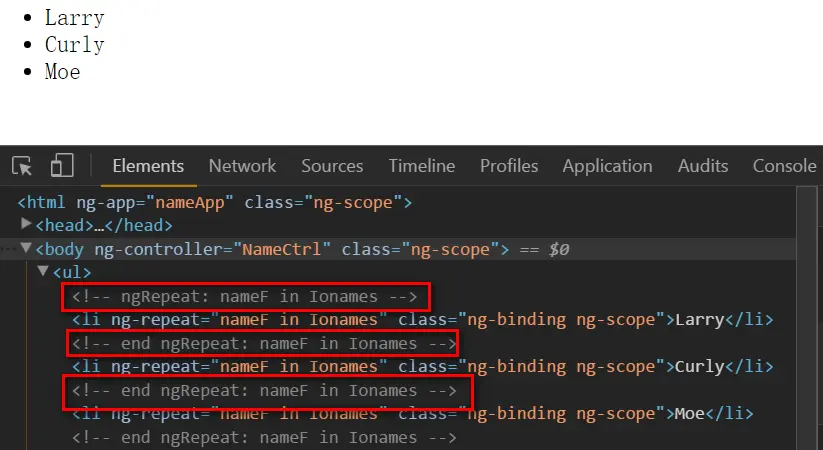Switch to the Elements tab
The image size is (823, 450).
(x=148, y=166)
